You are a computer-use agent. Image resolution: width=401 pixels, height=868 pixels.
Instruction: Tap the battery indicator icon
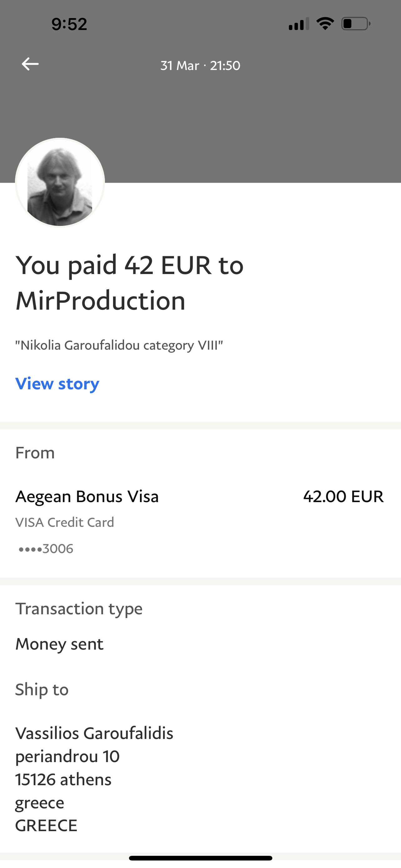(355, 23)
